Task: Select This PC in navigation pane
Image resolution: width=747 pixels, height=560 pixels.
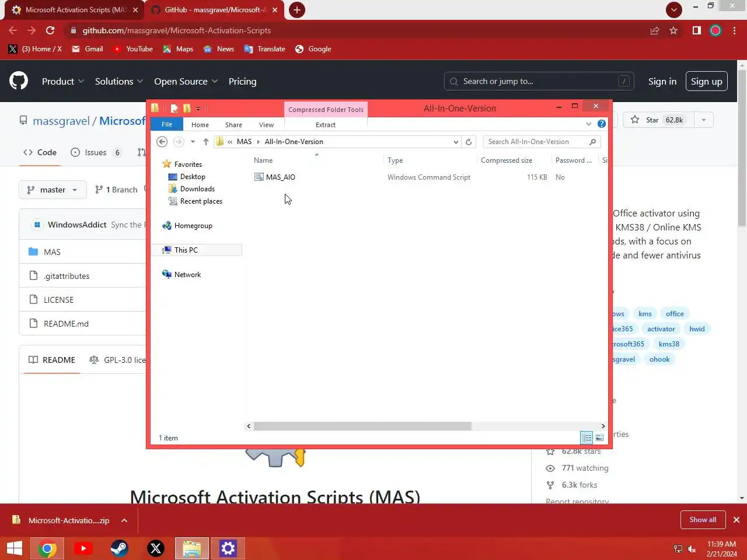Action: click(x=197, y=250)
